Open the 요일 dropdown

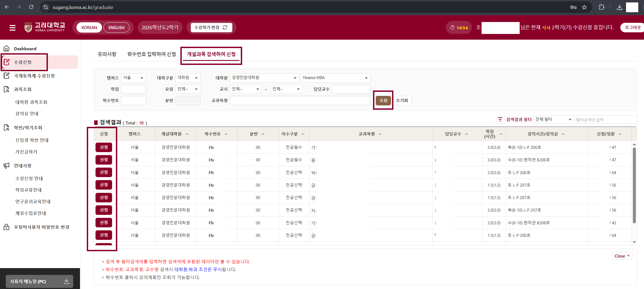click(x=188, y=89)
